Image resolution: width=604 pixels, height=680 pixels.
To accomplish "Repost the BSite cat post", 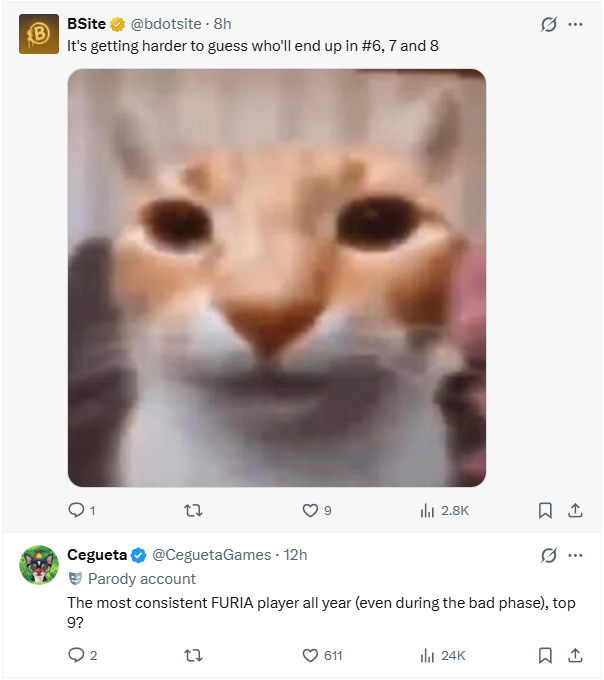I will pyautogui.click(x=194, y=510).
